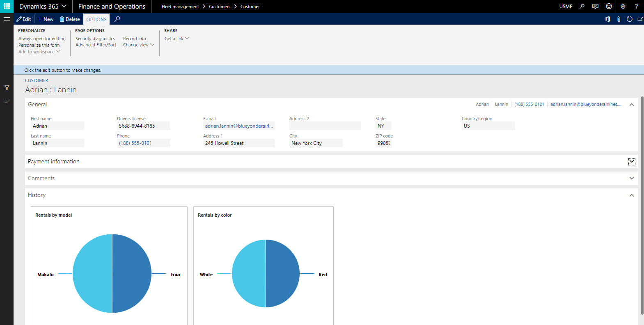644x325 pixels.
Task: Open Get a link dropdown
Action: click(177, 39)
